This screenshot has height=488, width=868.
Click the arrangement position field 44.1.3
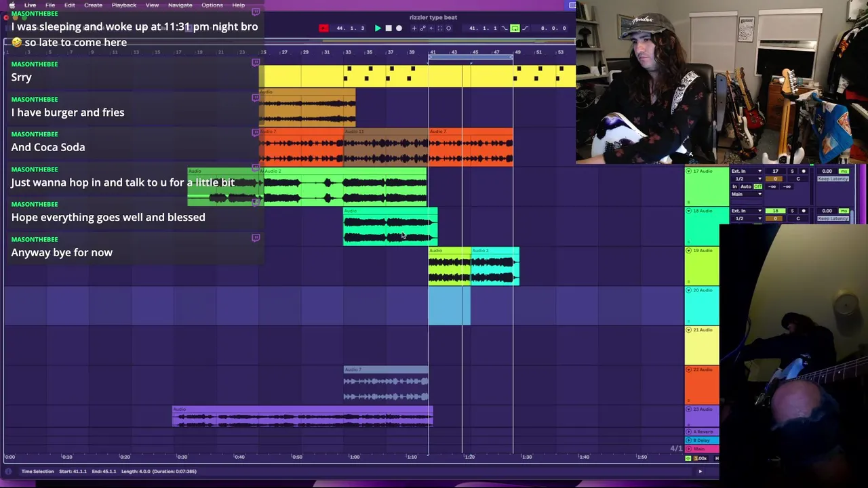[x=351, y=28]
